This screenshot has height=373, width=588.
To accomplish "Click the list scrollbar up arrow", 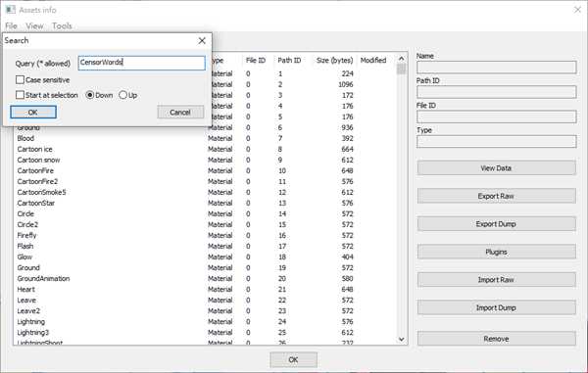I will (x=401, y=59).
